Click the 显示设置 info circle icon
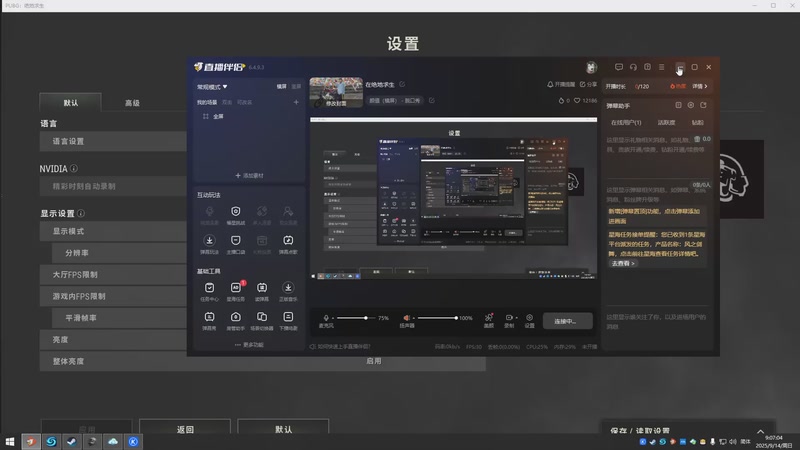Image resolution: width=800 pixels, height=450 pixels. (x=81, y=213)
